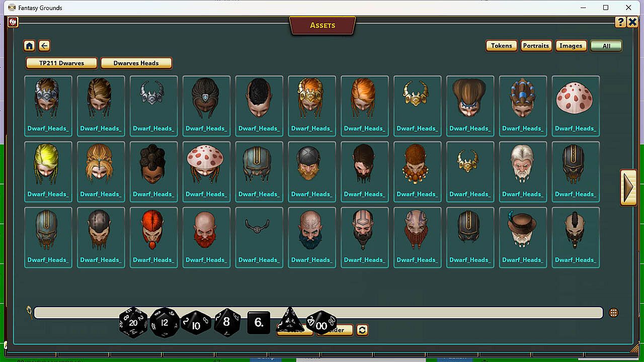Filter assets by Portraits
The width and height of the screenshot is (644, 362).
(x=536, y=46)
